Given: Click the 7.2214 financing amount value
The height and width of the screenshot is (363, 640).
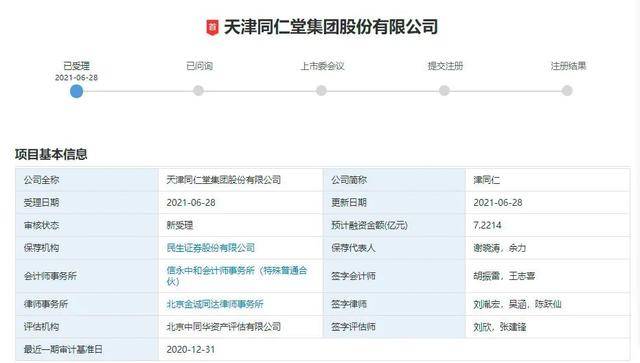Looking at the screenshot, I should pos(487,225).
